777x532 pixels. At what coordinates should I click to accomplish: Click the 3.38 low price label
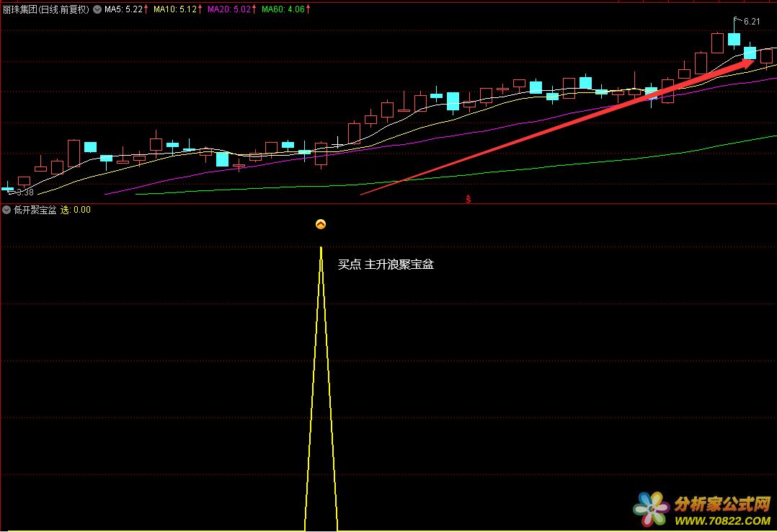25,192
